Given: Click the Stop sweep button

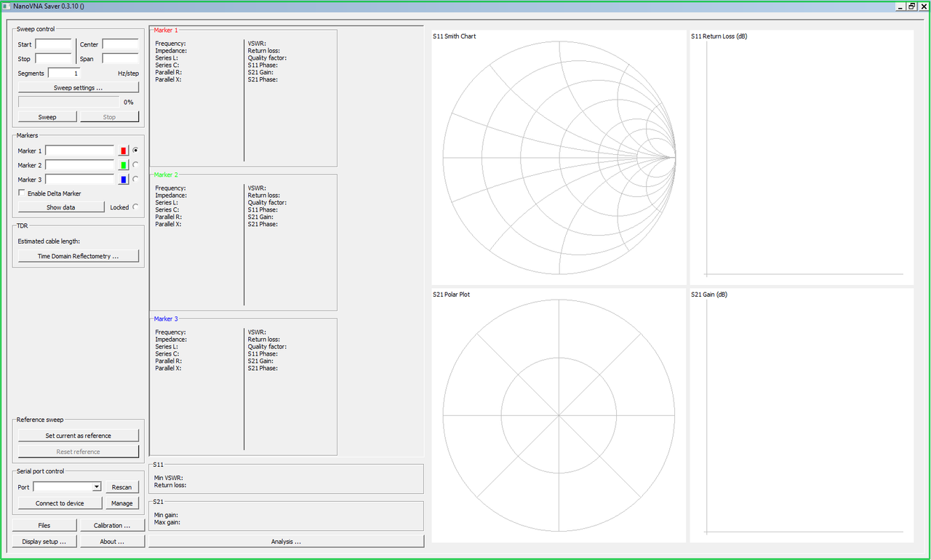Looking at the screenshot, I should [x=109, y=117].
